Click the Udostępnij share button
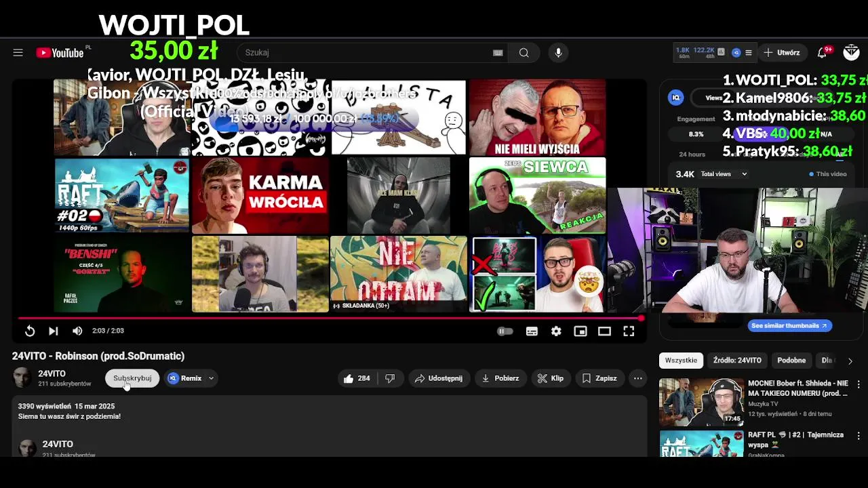This screenshot has width=868, height=488. pyautogui.click(x=439, y=378)
